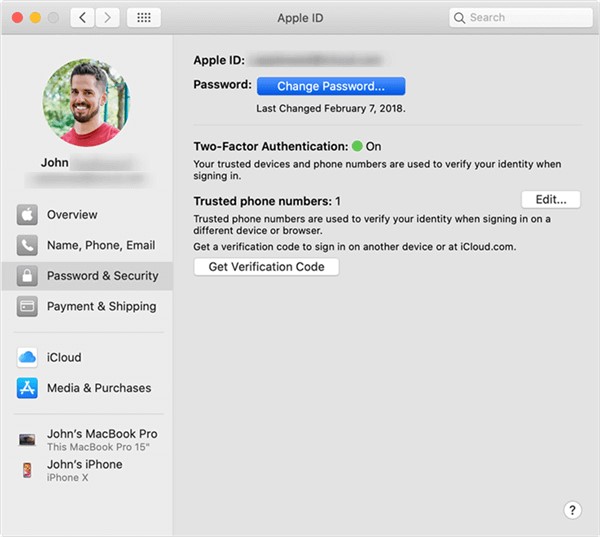Show all preferences with the grid button
The width and height of the screenshot is (600, 537).
point(144,18)
